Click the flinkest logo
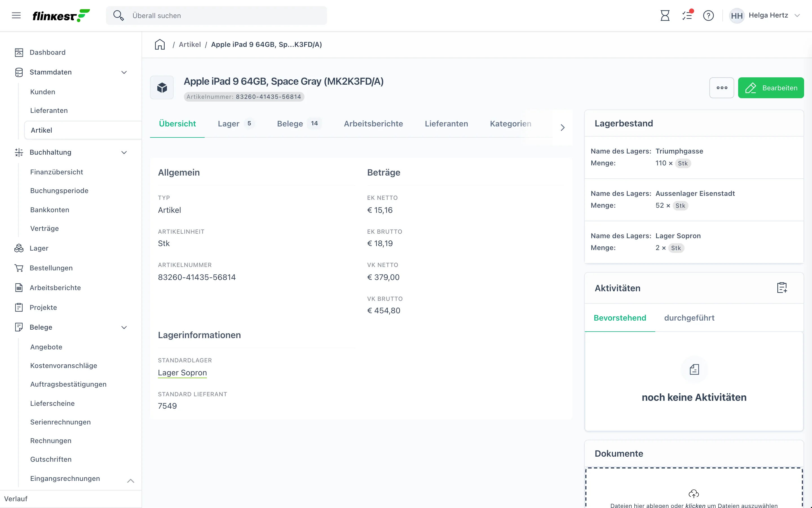The height and width of the screenshot is (508, 812). [x=61, y=16]
